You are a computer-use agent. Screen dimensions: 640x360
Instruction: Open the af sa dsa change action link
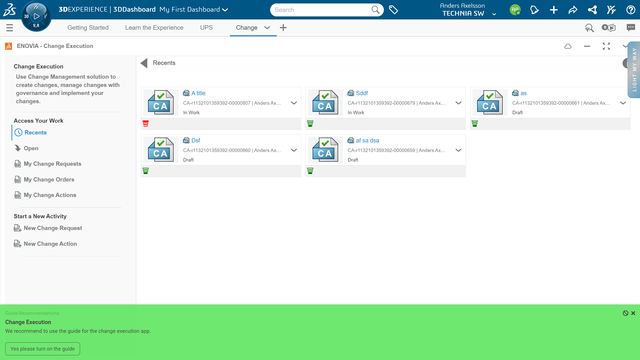367,140
